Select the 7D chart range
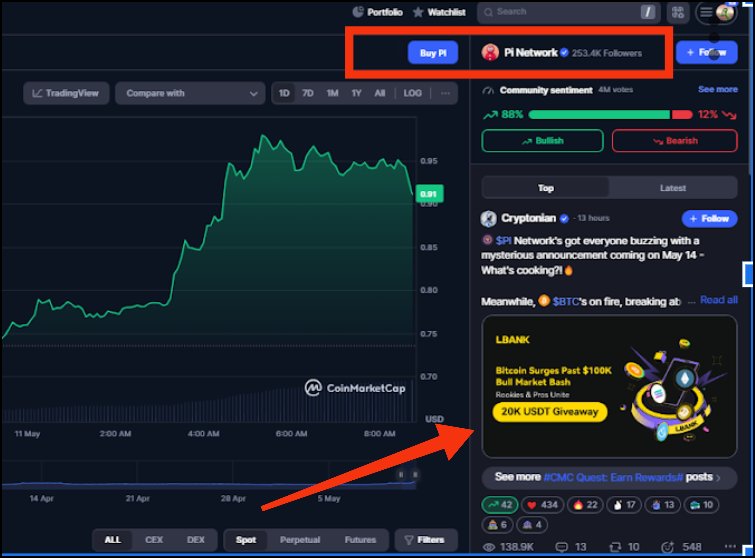This screenshot has width=755, height=558. pyautogui.click(x=308, y=93)
